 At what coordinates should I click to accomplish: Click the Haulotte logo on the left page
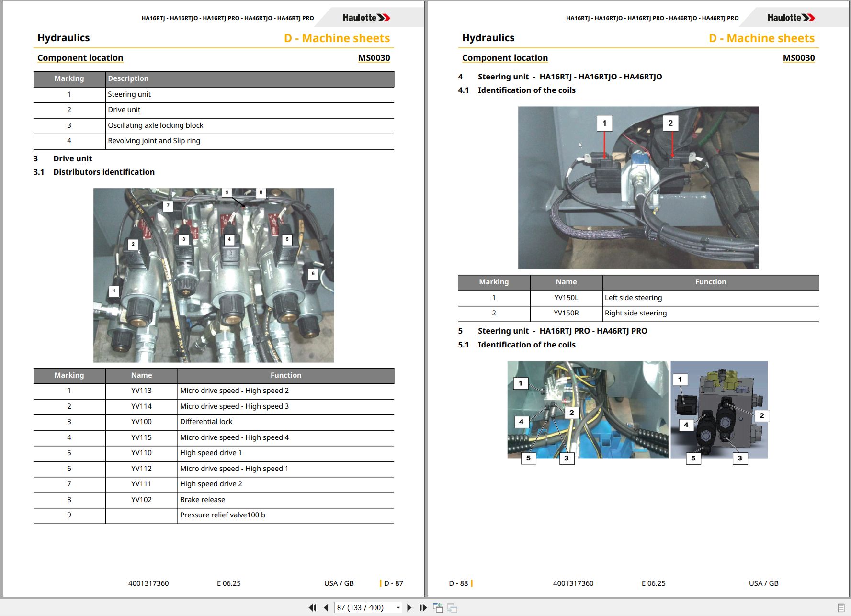pyautogui.click(x=366, y=18)
